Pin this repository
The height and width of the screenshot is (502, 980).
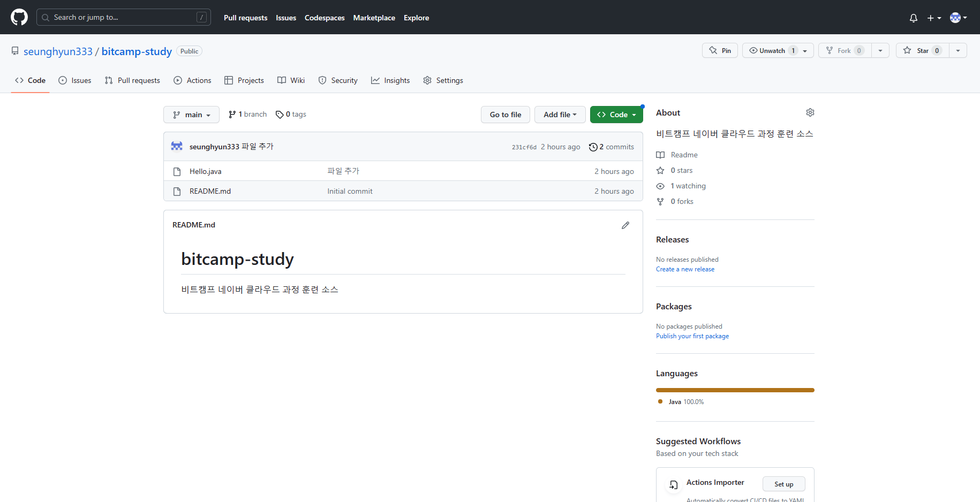[720, 50]
